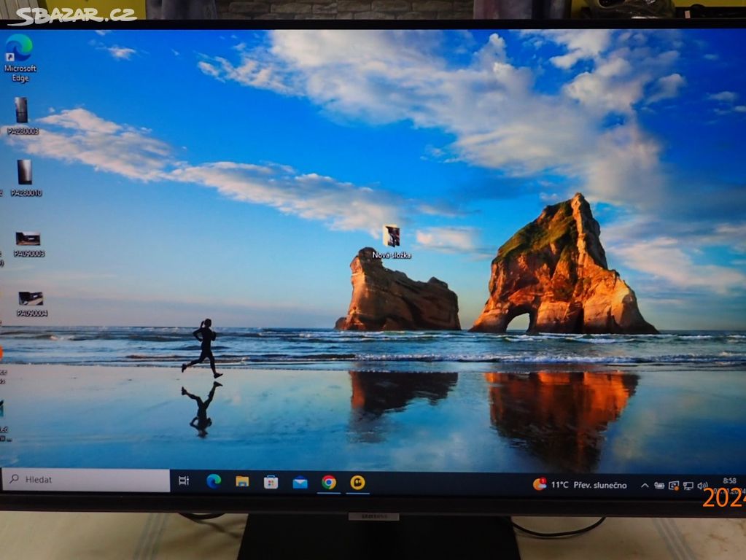Select the PA090004 image file on desktop
The image size is (746, 560).
tap(31, 305)
